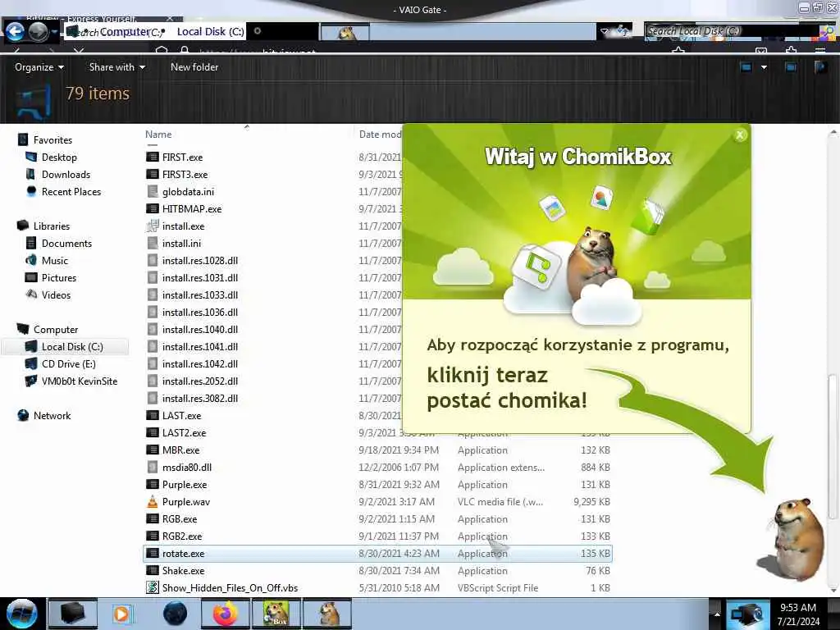
Task: Select the FIRST3.exe file icon
Action: pyautogui.click(x=152, y=174)
